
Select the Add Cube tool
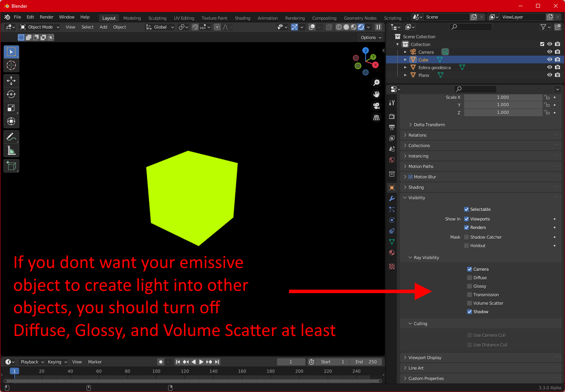pyautogui.click(x=11, y=166)
